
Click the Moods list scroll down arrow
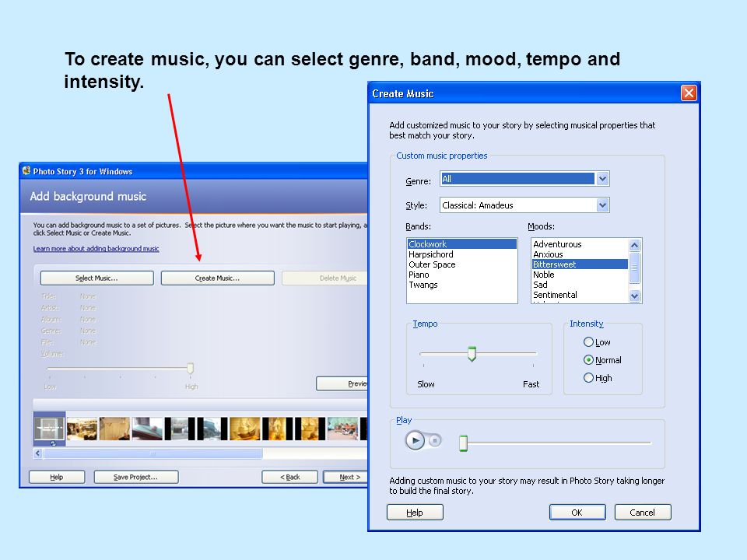click(634, 296)
